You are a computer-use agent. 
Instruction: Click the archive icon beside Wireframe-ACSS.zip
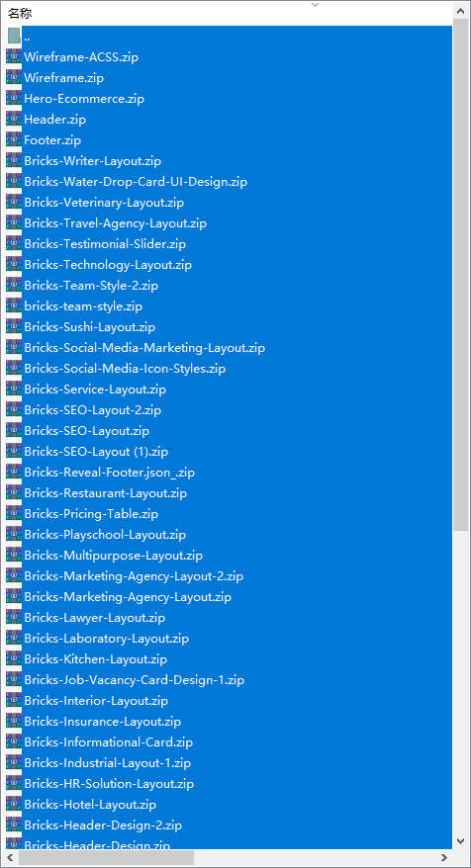[14, 57]
